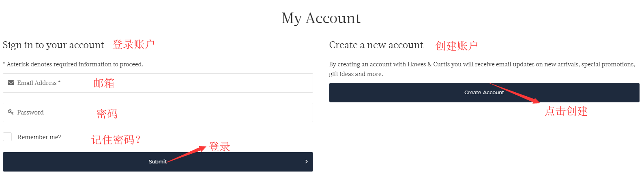Focus the Email Address input field
The height and width of the screenshot is (178, 644).
coord(182,83)
